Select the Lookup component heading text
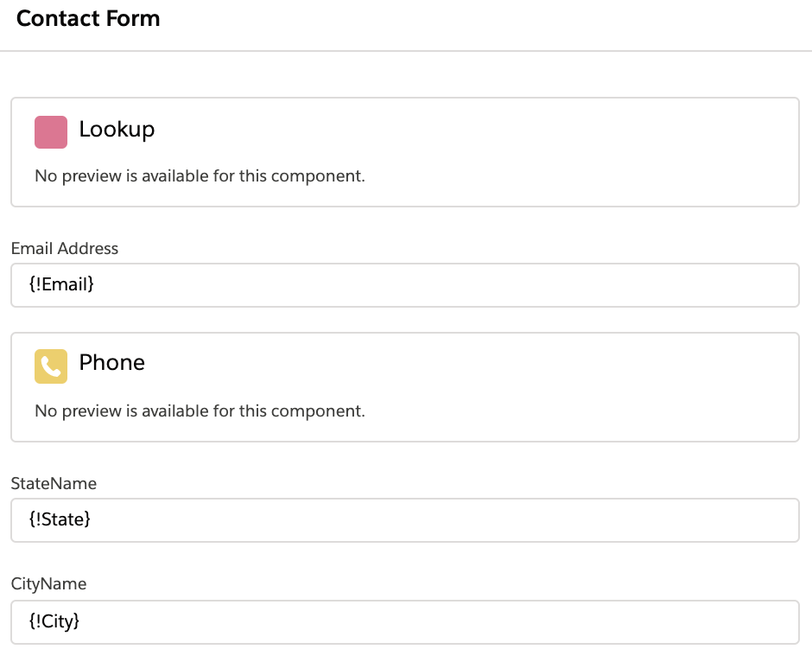 pos(117,130)
